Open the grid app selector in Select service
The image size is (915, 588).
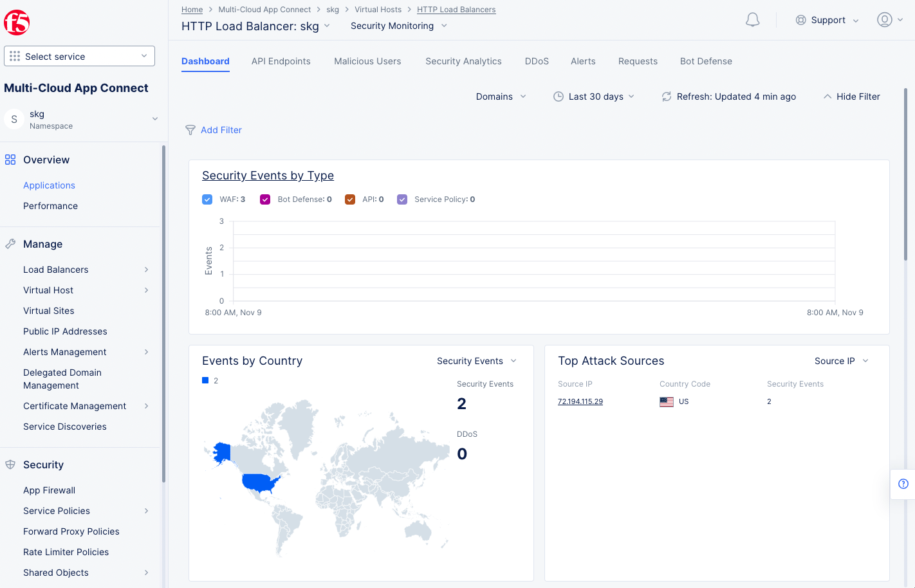coord(14,56)
